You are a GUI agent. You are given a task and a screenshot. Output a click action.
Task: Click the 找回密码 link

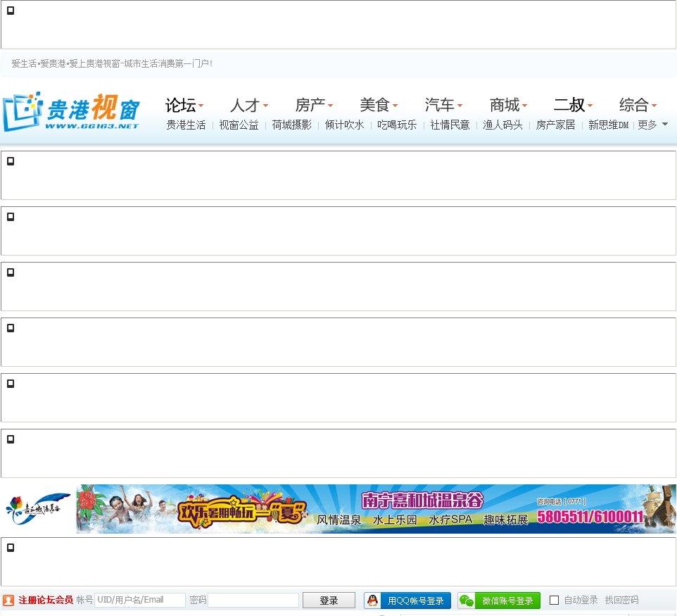pyautogui.click(x=621, y=600)
